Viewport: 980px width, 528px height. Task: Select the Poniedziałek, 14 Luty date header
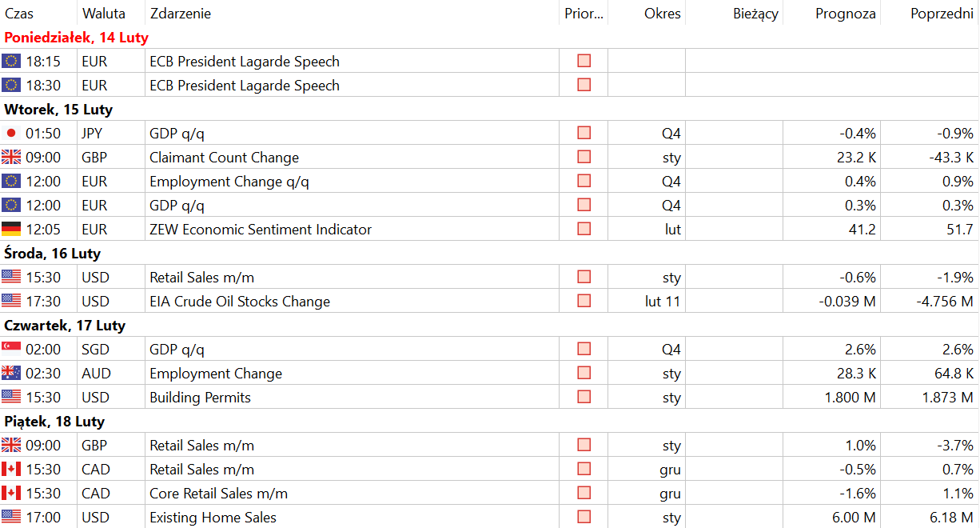[x=77, y=38]
